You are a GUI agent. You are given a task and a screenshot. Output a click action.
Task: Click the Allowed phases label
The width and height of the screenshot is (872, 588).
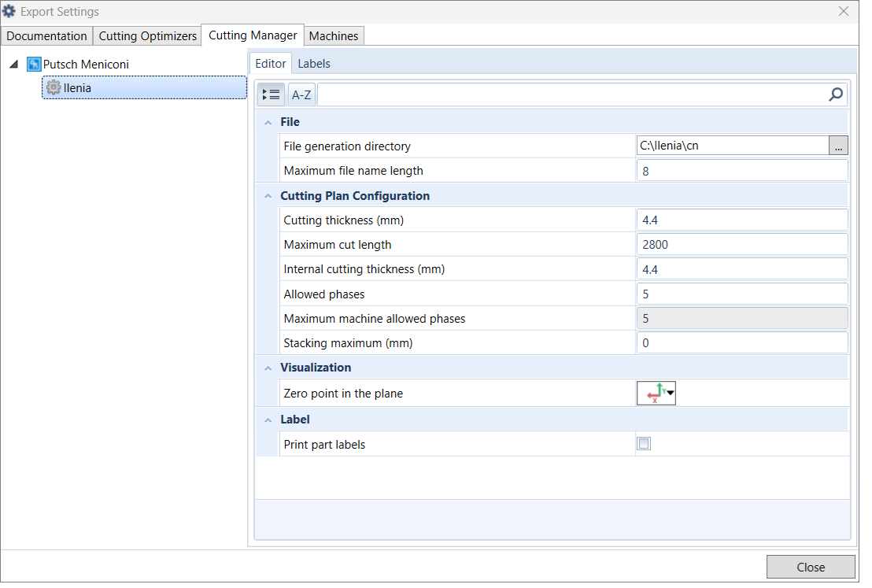point(324,294)
